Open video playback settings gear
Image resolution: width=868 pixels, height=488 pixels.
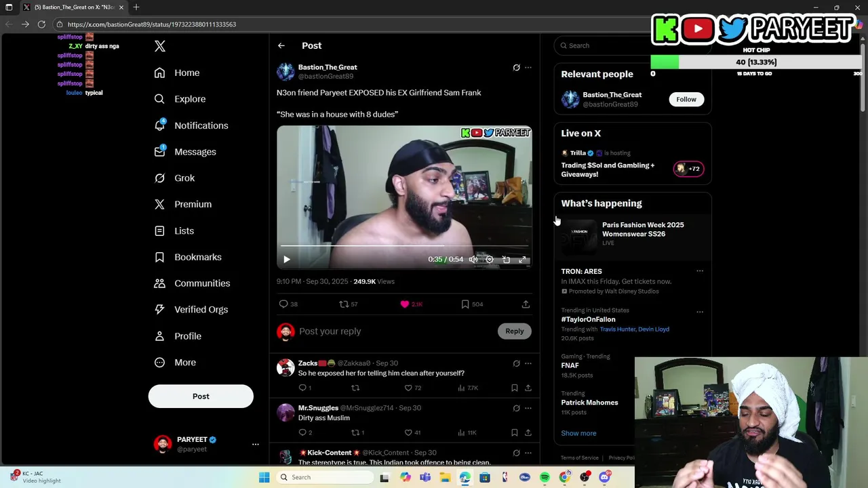click(x=490, y=260)
